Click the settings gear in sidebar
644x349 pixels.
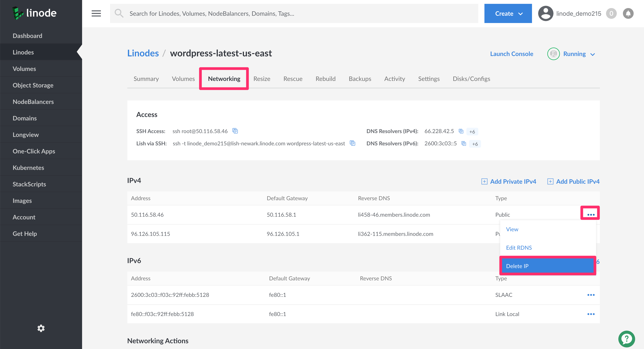pyautogui.click(x=41, y=328)
